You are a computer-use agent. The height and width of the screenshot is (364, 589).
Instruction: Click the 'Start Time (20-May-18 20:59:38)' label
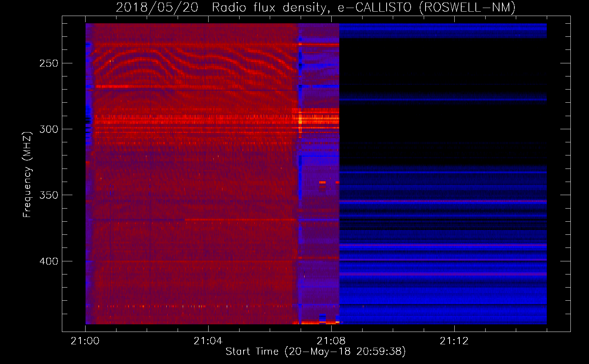[x=316, y=352]
